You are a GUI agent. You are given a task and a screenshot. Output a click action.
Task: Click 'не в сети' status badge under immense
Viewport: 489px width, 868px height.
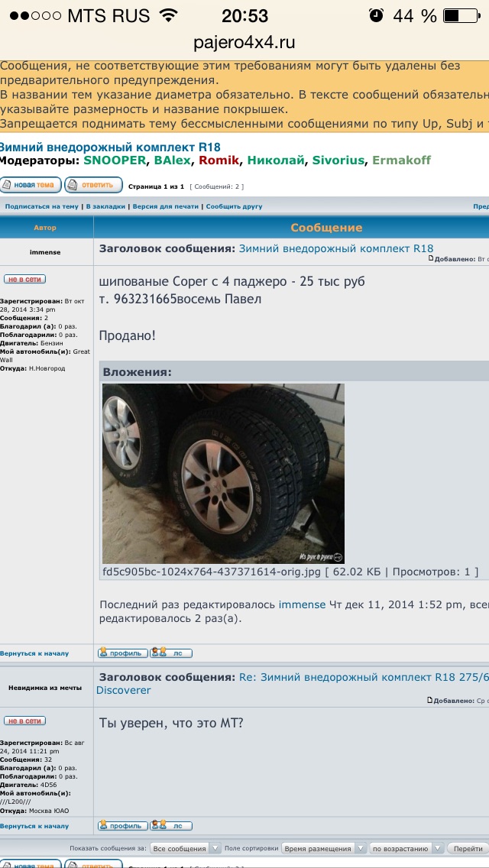click(x=24, y=280)
